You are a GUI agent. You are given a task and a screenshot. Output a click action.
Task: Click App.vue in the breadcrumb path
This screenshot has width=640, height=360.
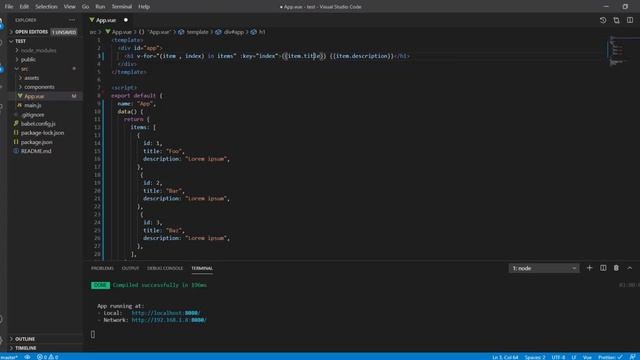click(x=122, y=32)
